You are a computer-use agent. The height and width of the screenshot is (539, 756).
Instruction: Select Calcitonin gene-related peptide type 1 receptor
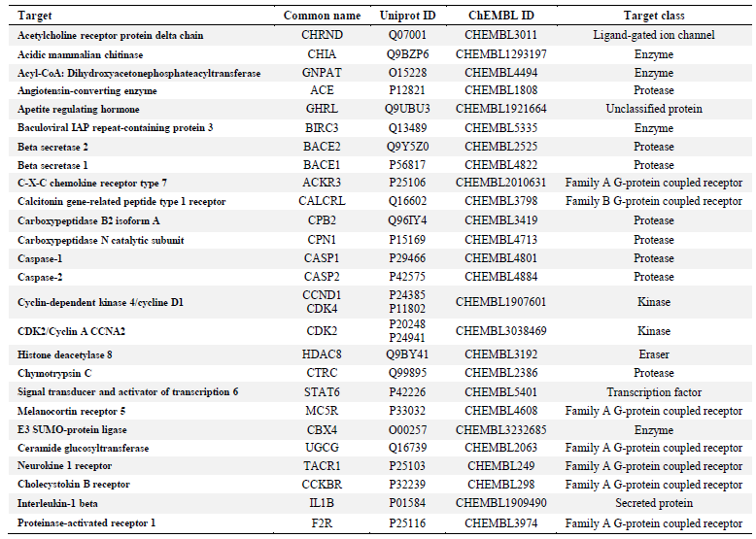pyautogui.click(x=121, y=202)
